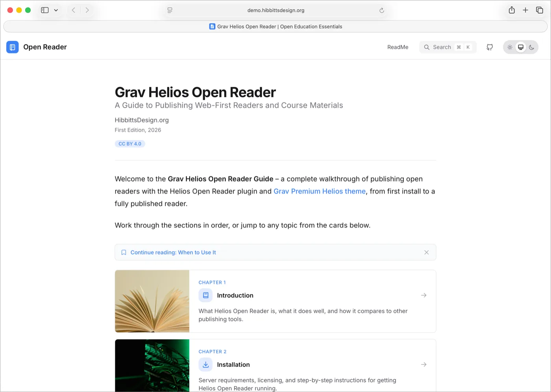Open the Share button

click(x=512, y=10)
